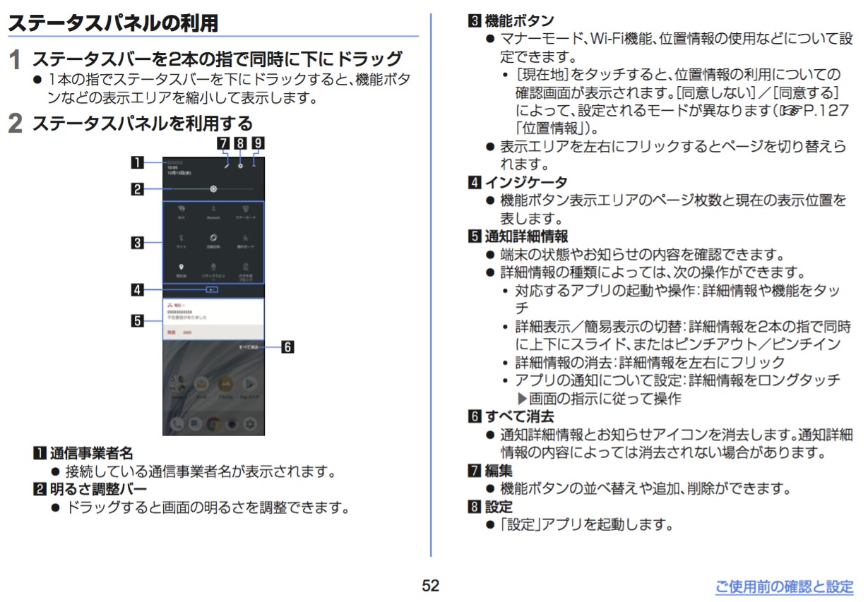The width and height of the screenshot is (868, 602).
Task: Turn on the ライト flashlight button
Action: coord(182,240)
